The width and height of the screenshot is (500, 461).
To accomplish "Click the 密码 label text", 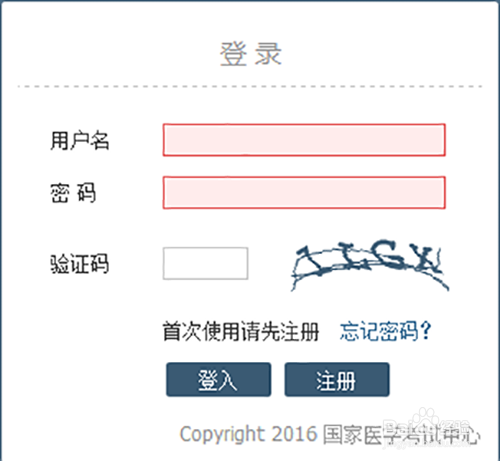I will [x=73, y=193].
